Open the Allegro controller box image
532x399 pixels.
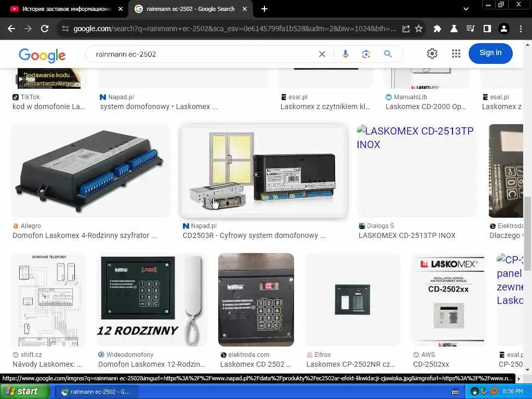pos(90,170)
